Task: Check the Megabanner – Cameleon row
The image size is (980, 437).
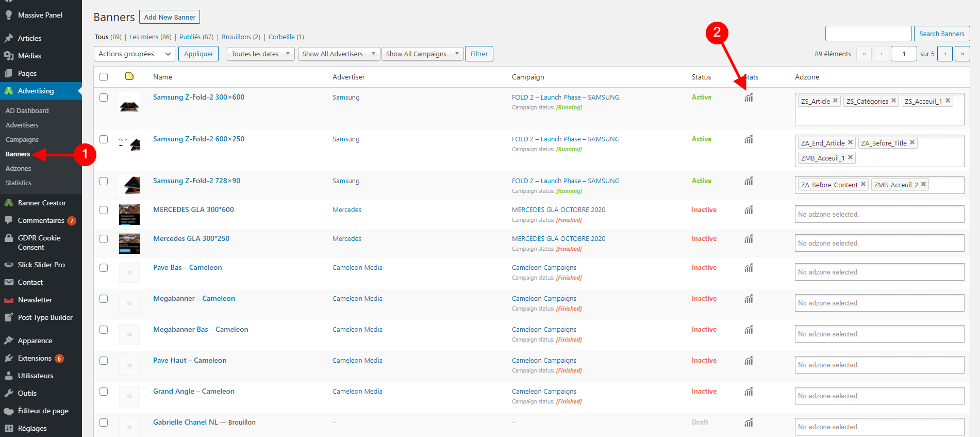Action: pyautogui.click(x=104, y=299)
